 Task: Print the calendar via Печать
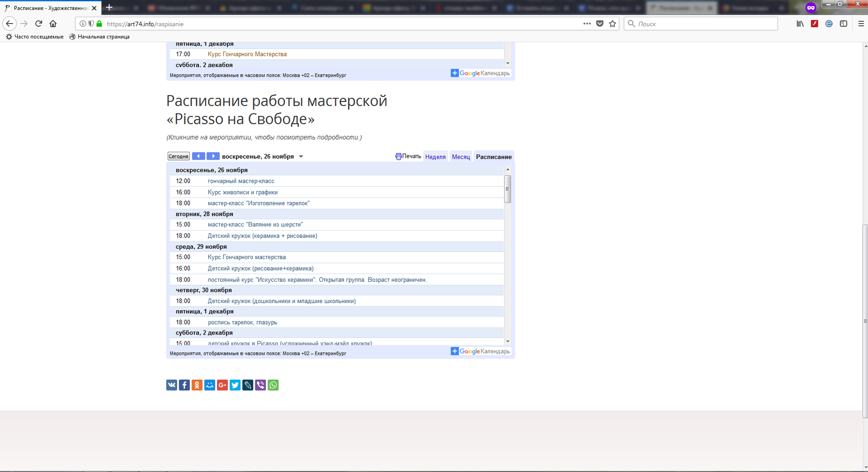pyautogui.click(x=408, y=156)
